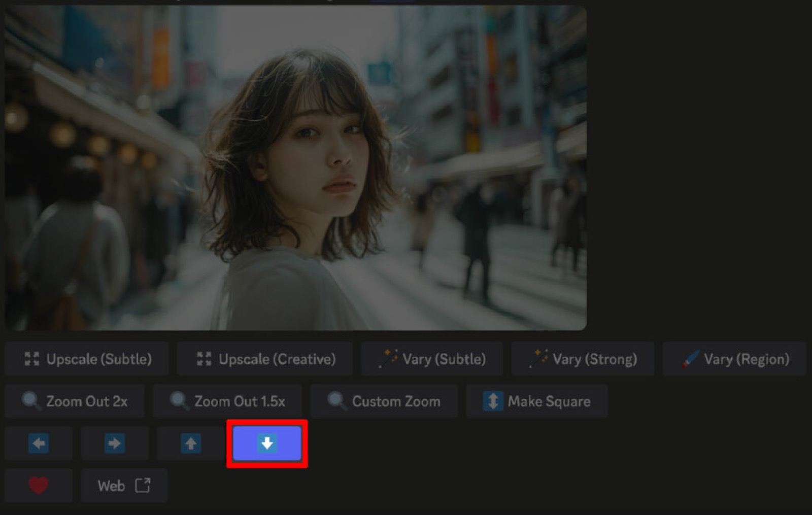Open the generated portrait image
The height and width of the screenshot is (515, 812).
coord(296,168)
